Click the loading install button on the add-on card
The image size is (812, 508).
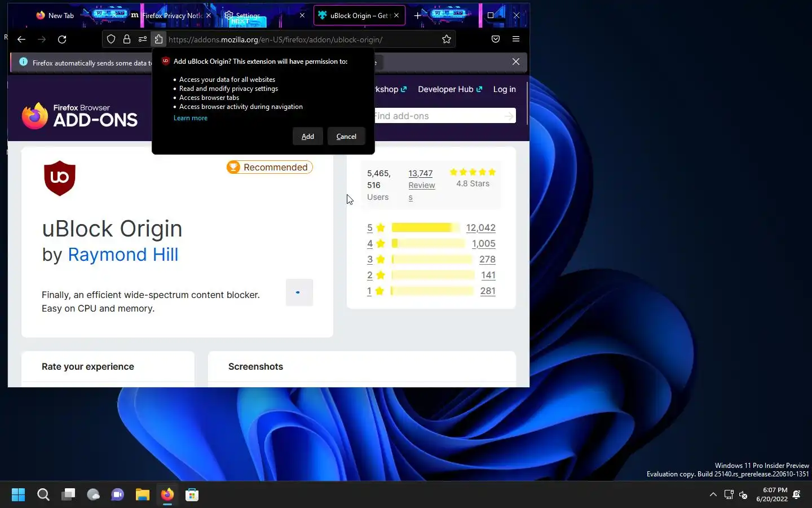coord(299,292)
